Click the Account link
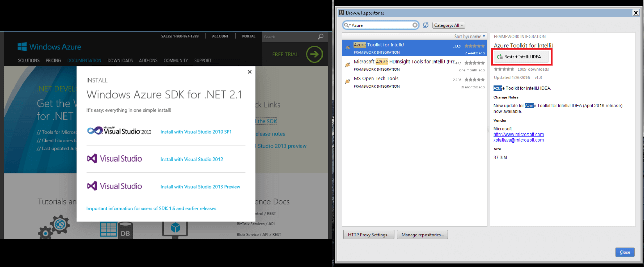The height and width of the screenshot is (267, 644). (x=220, y=36)
